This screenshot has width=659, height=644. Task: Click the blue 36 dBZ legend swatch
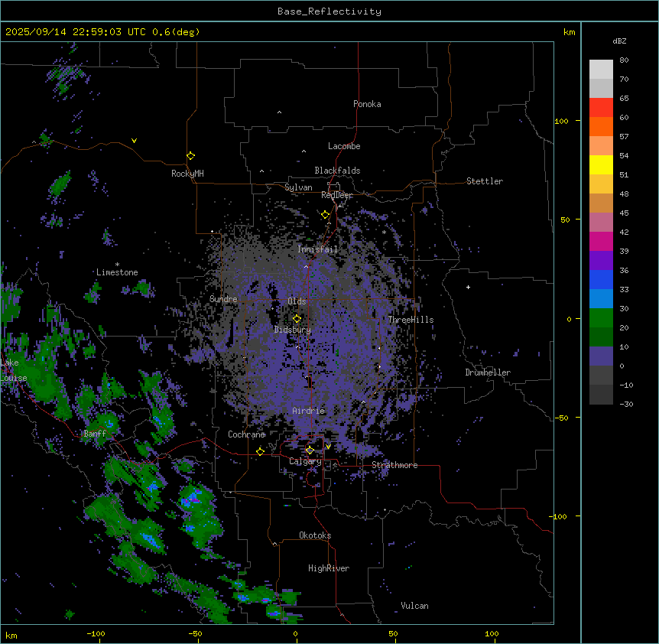pyautogui.click(x=601, y=279)
